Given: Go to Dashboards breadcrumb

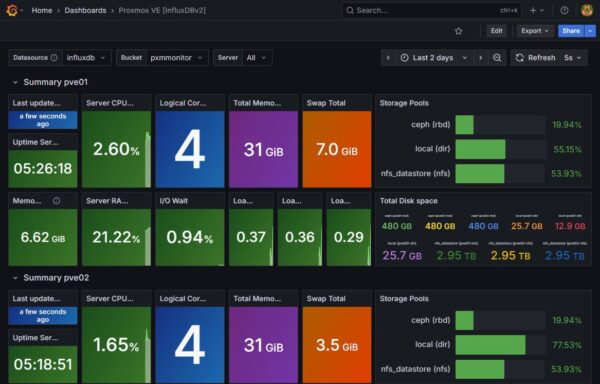Looking at the screenshot, I should (x=85, y=10).
